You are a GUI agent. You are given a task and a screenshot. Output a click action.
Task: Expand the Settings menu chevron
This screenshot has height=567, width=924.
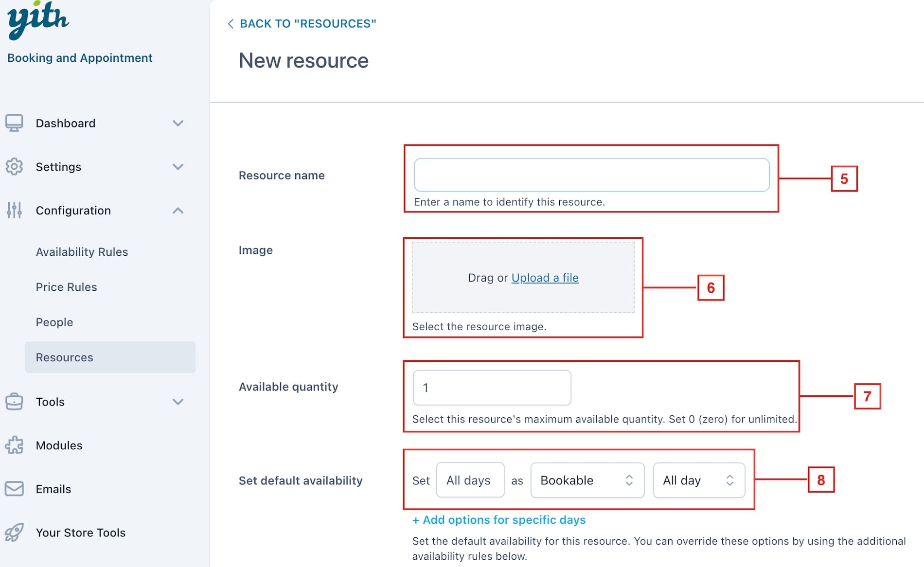(x=178, y=167)
